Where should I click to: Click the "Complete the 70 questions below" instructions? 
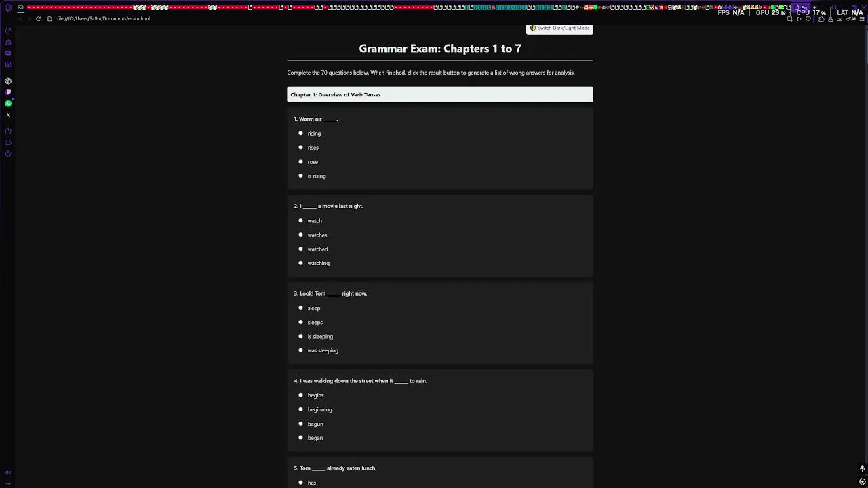point(431,73)
